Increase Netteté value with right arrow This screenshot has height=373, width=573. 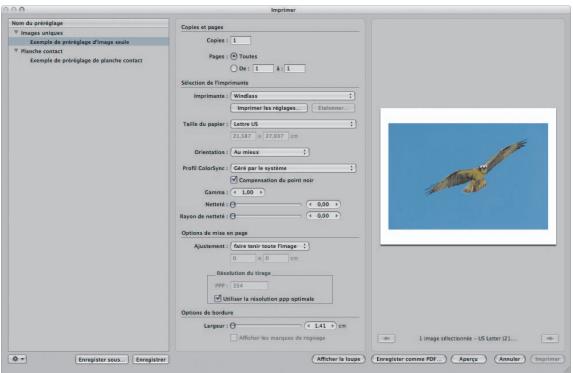[x=337, y=204]
